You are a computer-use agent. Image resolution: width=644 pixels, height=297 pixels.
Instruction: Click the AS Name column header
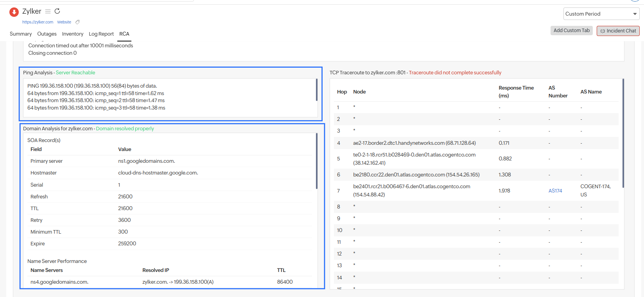point(591,92)
